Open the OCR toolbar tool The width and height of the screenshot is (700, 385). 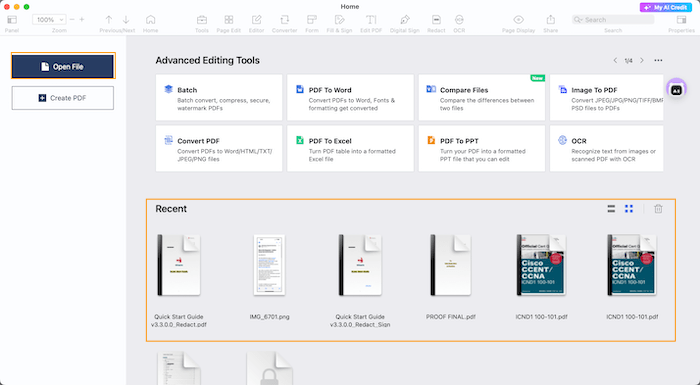point(459,20)
